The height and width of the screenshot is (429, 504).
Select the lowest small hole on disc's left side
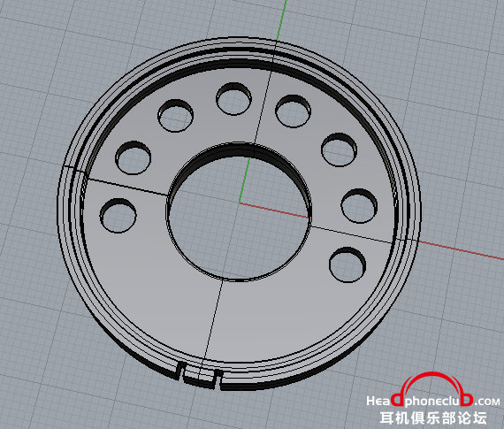coord(118,216)
